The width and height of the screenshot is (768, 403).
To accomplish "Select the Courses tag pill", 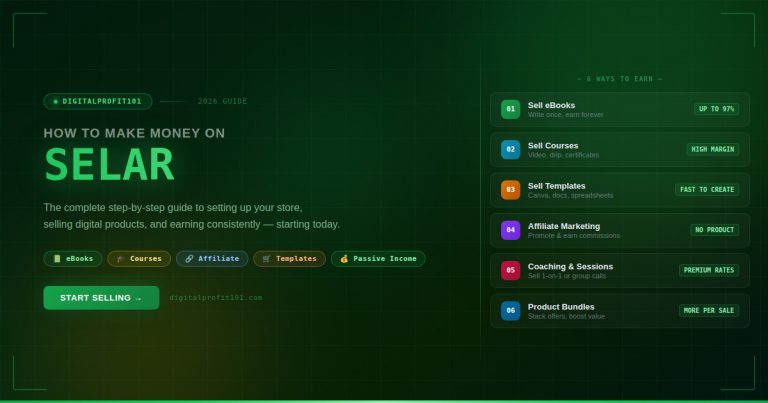I will click(x=139, y=259).
